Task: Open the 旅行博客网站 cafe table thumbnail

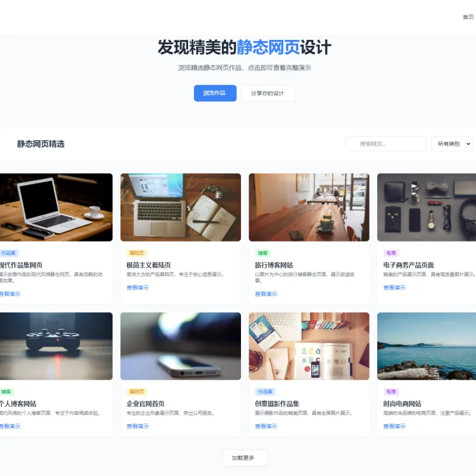Action: tap(309, 207)
